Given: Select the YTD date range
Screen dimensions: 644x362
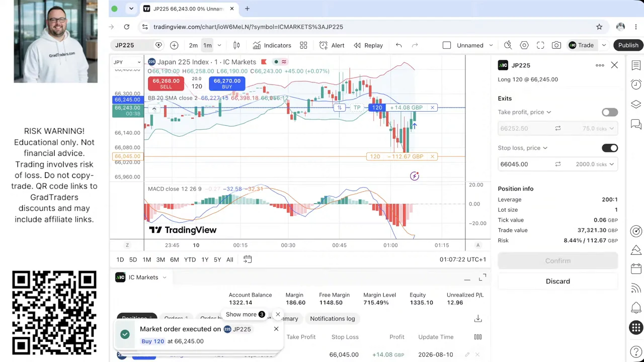Looking at the screenshot, I should click(190, 259).
